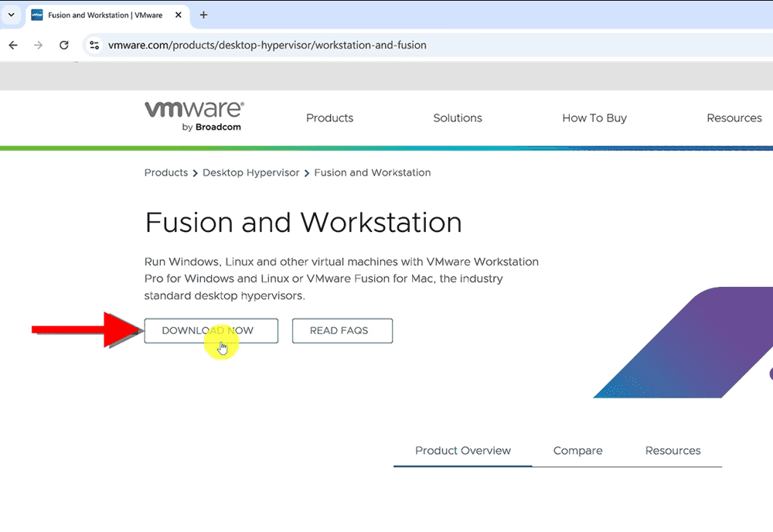Click the browser back arrow
Image resolution: width=773 pixels, height=532 pixels.
pos(13,45)
